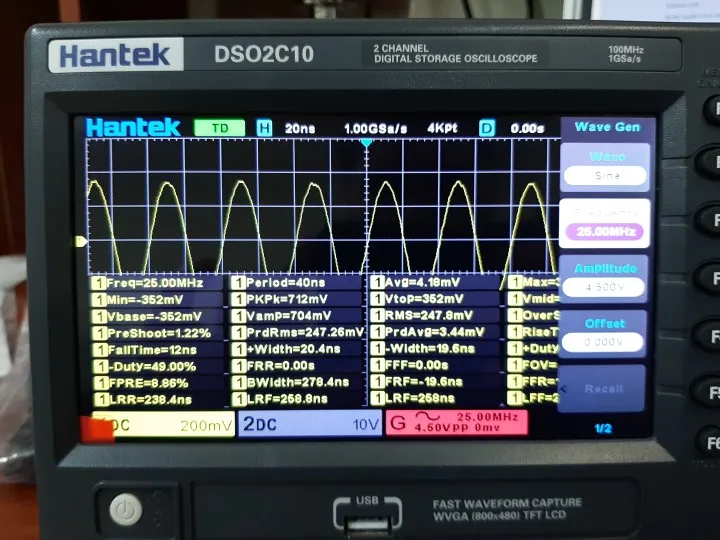The width and height of the screenshot is (720, 540).
Task: Select the Frequency 25.00MHz setting
Action: [x=605, y=224]
